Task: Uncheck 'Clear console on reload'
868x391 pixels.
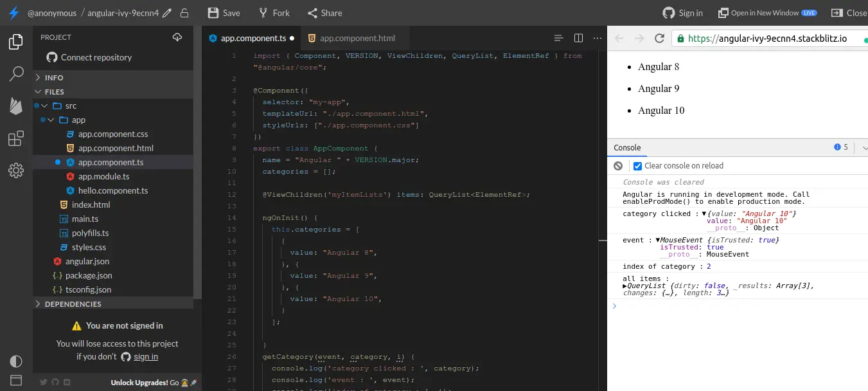Action: 637,165
